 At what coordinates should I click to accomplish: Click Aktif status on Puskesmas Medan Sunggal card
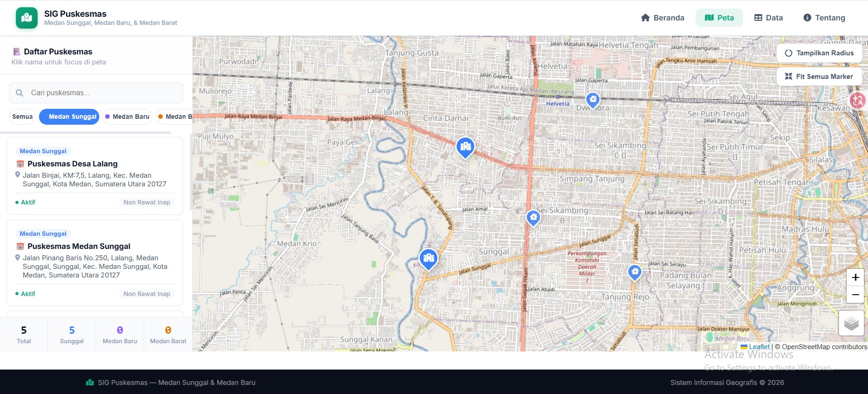pyautogui.click(x=25, y=294)
